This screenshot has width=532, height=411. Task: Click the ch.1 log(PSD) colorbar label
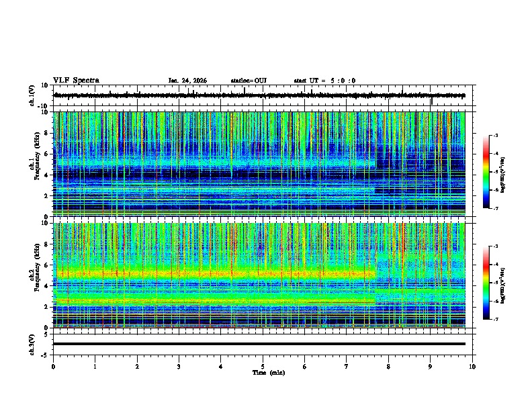(503, 175)
